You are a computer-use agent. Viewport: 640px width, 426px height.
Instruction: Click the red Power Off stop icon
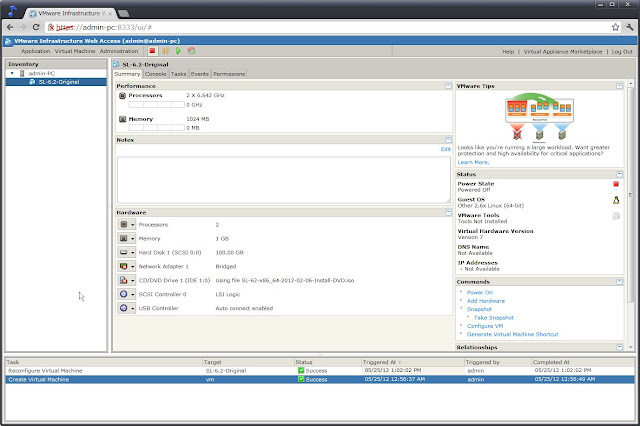pos(152,51)
